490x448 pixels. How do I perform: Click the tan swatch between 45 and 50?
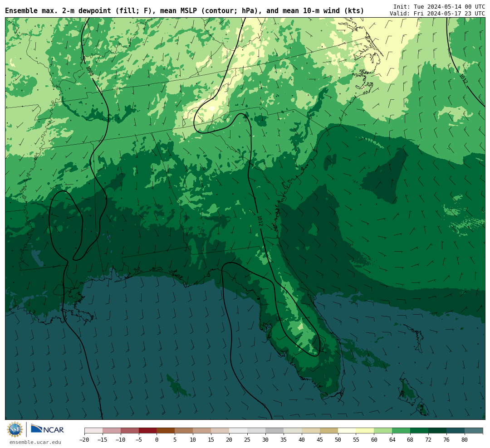tap(329, 431)
